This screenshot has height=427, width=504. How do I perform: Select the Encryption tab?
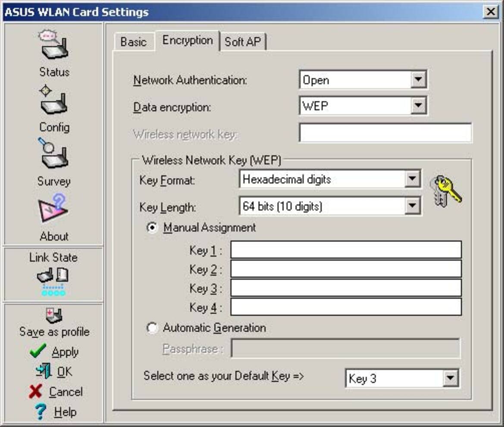[188, 40]
